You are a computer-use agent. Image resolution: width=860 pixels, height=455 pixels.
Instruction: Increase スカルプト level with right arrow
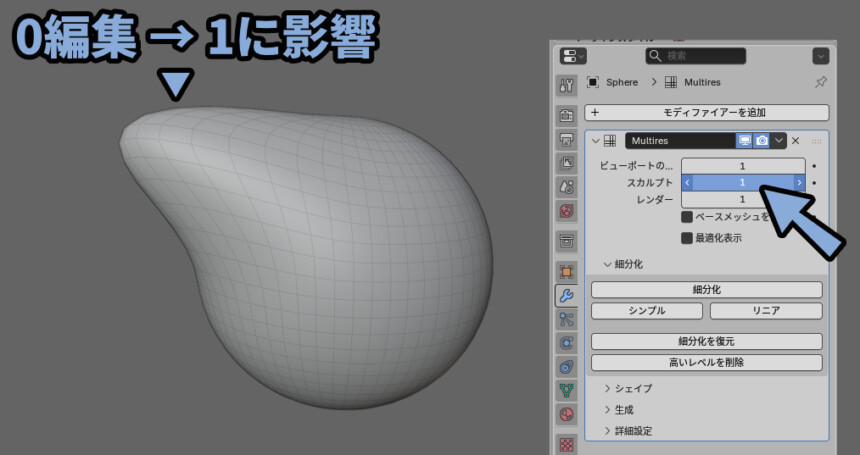[x=798, y=183]
